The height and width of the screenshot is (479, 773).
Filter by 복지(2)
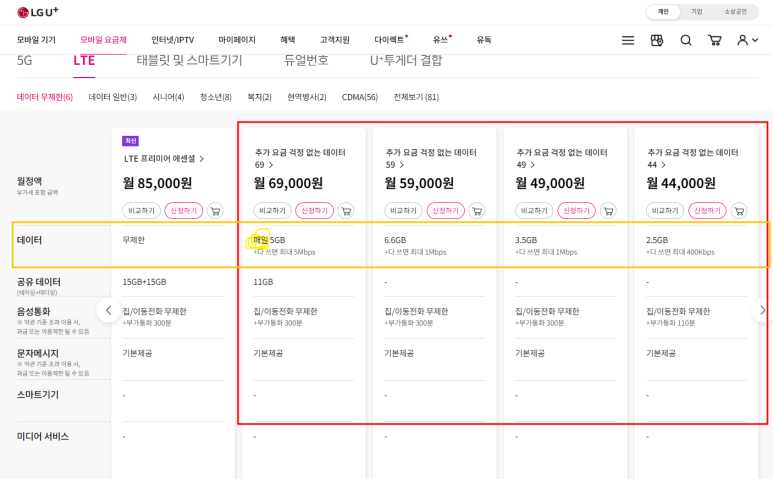pos(259,97)
